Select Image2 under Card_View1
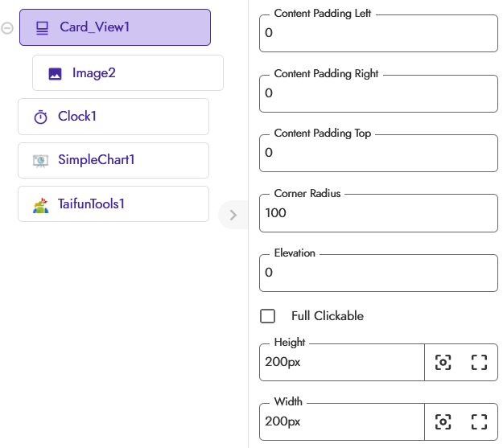Viewport: 503px width, 448px height. (128, 73)
